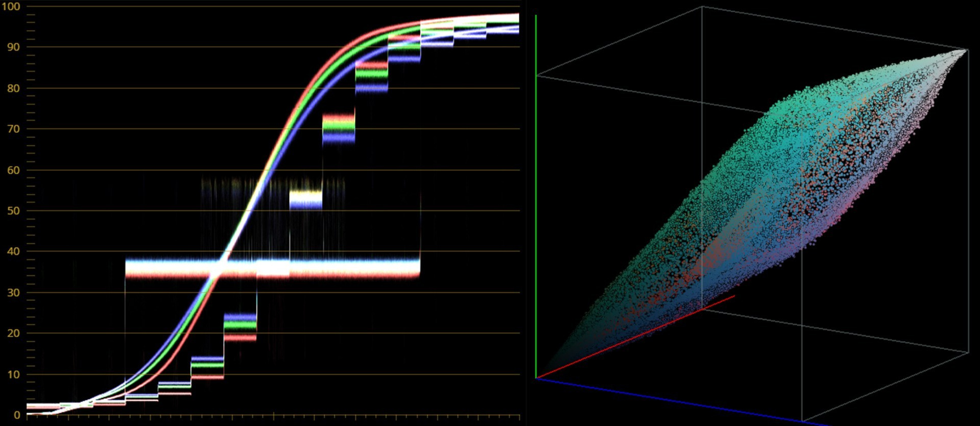The height and width of the screenshot is (426, 980).
Task: Select the RGB step patch just above 20
Action: (240, 327)
